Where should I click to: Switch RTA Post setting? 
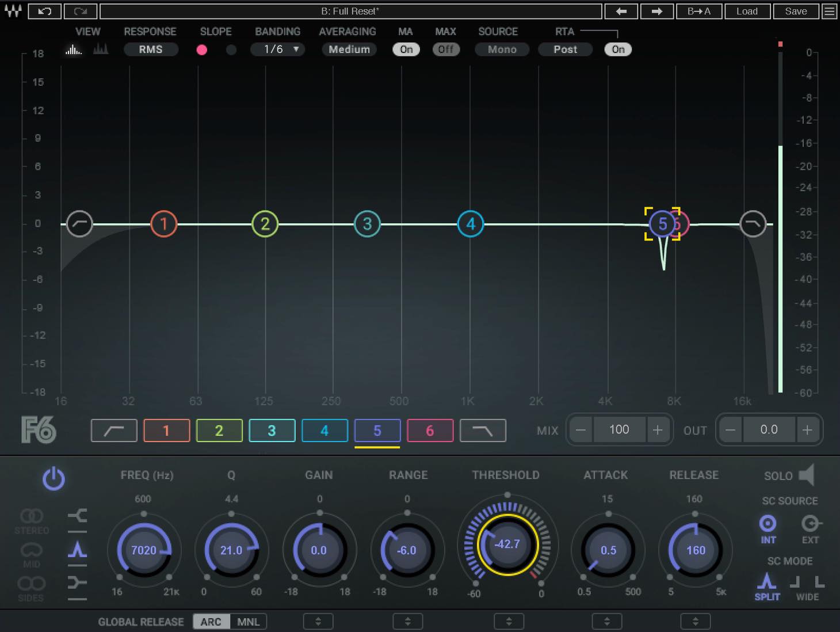[x=566, y=50]
